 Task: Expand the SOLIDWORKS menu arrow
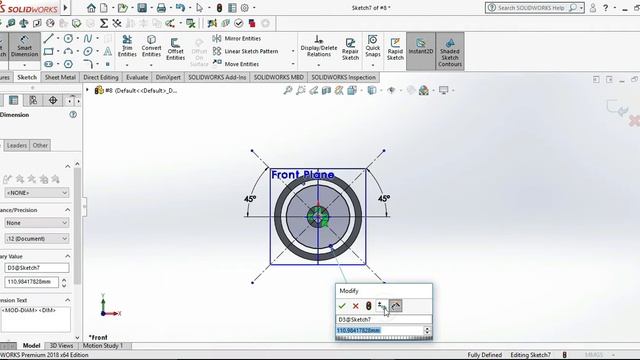pyautogui.click(x=65, y=8)
